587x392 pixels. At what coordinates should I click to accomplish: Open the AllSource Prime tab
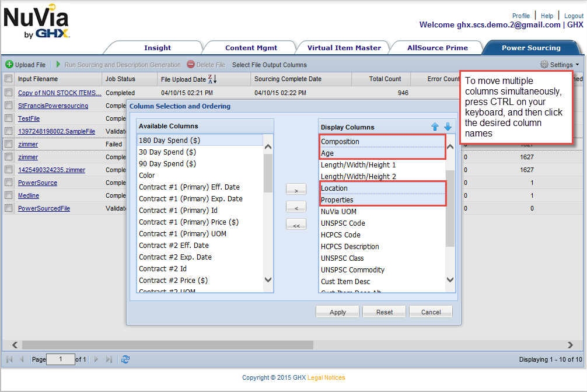coord(437,48)
